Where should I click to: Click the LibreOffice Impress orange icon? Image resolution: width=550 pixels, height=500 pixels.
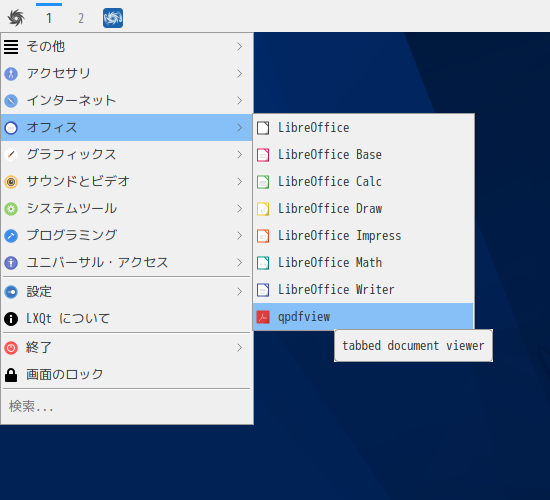coord(263,236)
